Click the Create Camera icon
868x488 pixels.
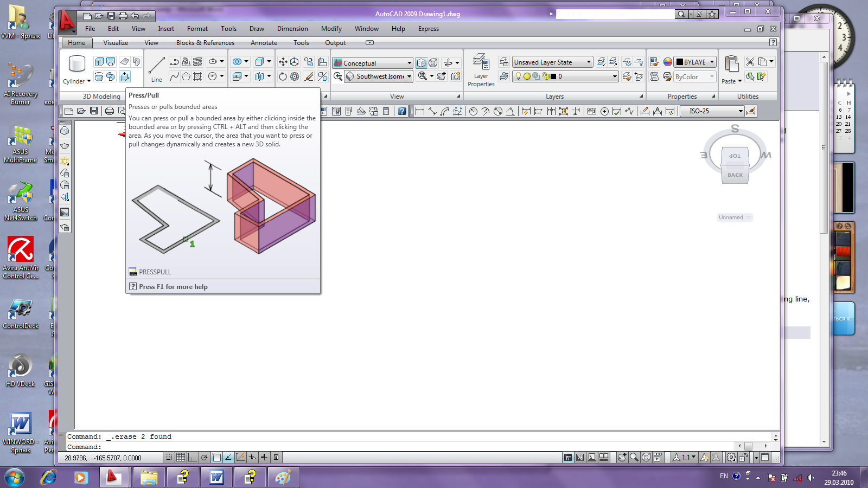pyautogui.click(x=456, y=76)
